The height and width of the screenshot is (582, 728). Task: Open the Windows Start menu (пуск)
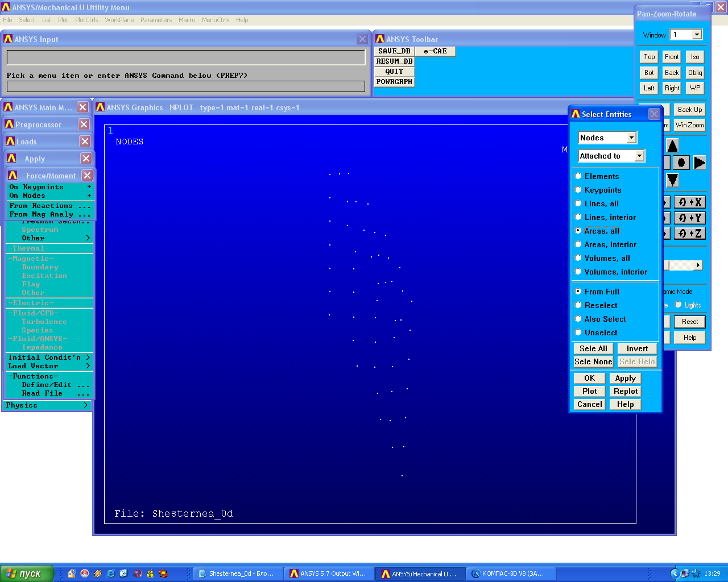pos(27,573)
